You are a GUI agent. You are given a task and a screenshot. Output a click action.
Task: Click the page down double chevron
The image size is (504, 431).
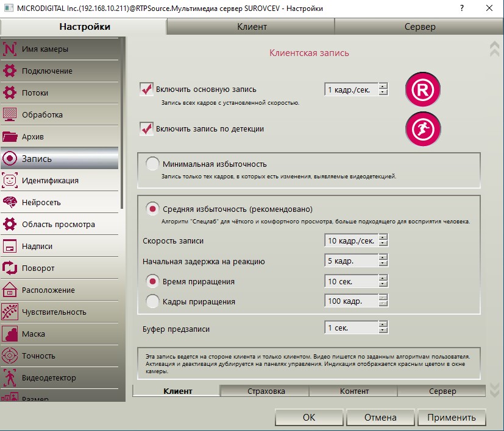click(494, 390)
